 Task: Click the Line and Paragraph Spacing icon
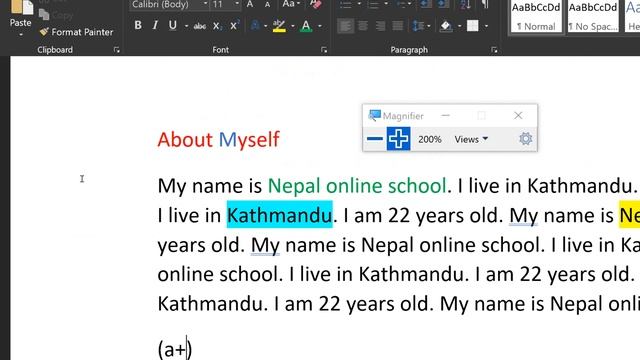pos(418,26)
